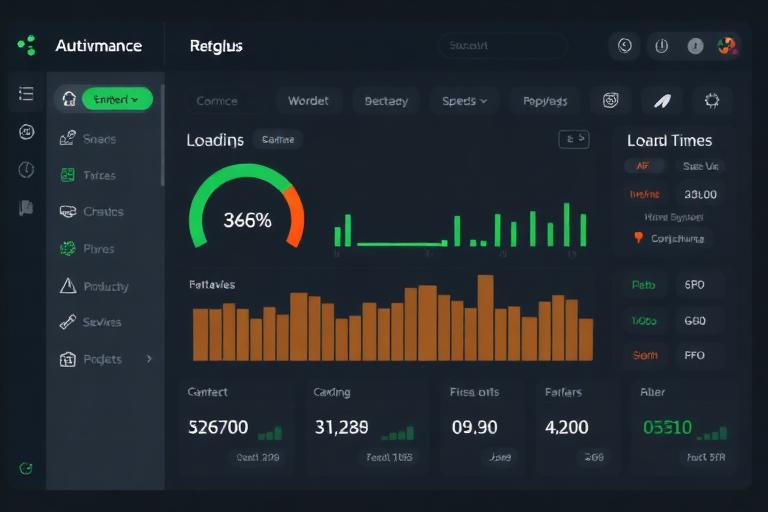
Task: Open the Sevires sidebar item
Action: [100, 322]
